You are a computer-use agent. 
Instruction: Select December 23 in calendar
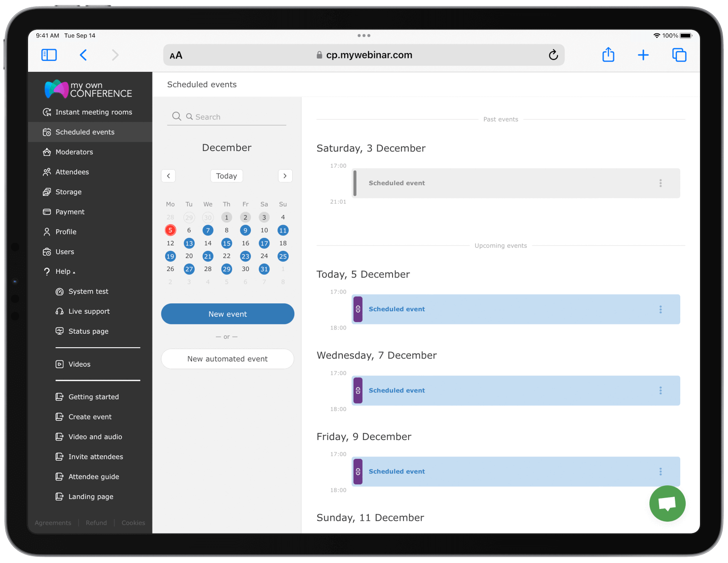pos(245,256)
